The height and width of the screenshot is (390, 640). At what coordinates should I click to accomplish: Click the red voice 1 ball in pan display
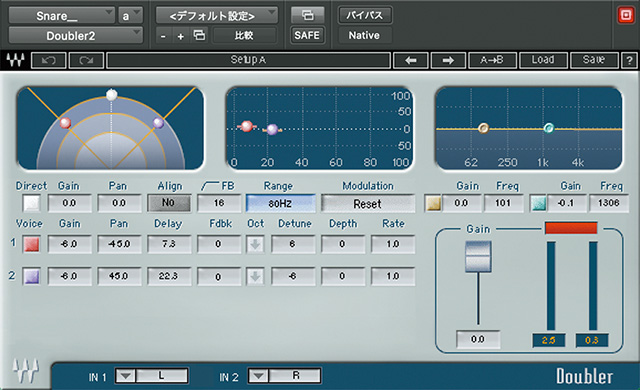[x=65, y=122]
